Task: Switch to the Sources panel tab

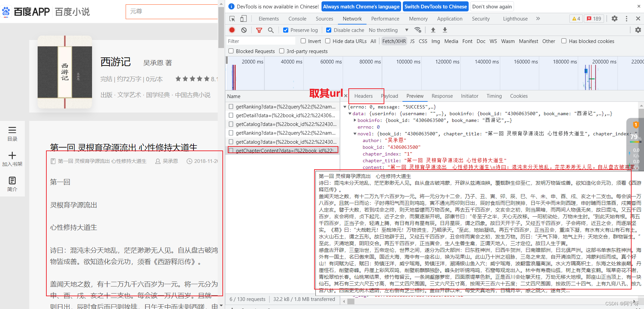Action: tap(325, 19)
